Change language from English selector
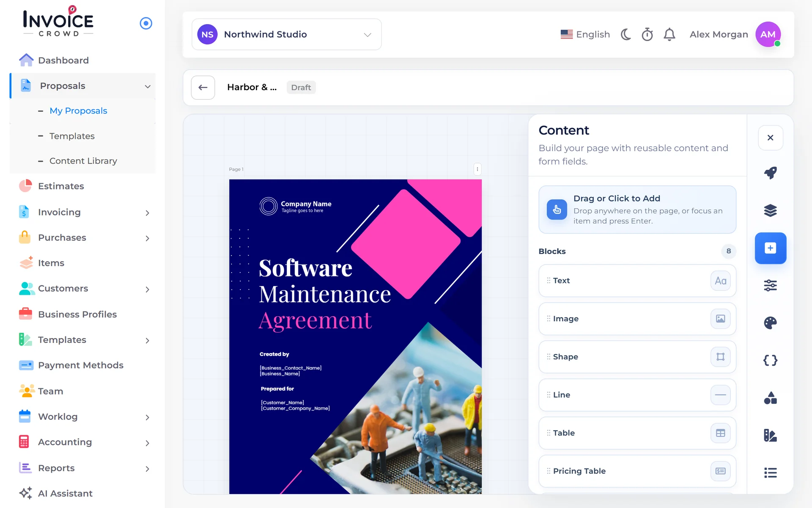812x508 pixels. point(585,34)
